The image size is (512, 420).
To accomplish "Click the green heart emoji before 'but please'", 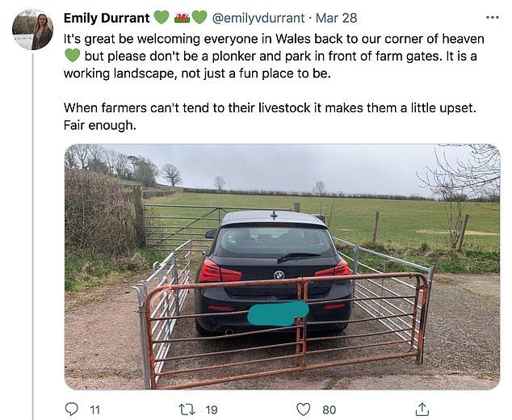I will (x=72, y=56).
